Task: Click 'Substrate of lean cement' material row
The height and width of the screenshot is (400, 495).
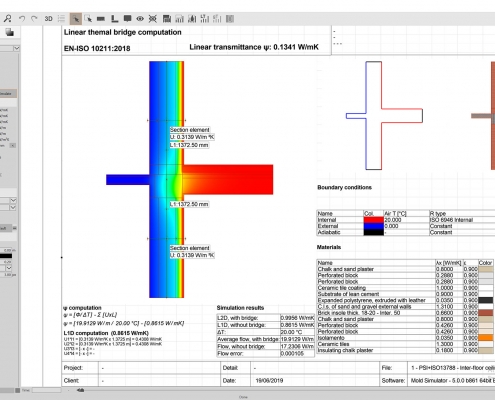Action: 405,294
